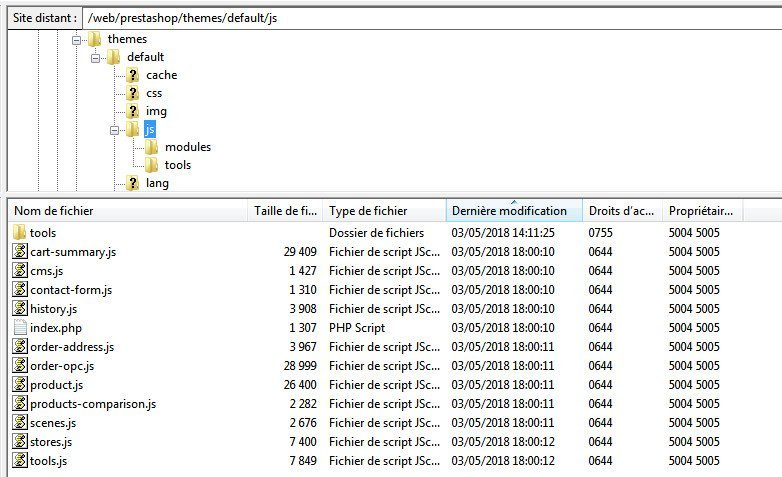
Task: Click the file size value 29 409
Action: 300,252
